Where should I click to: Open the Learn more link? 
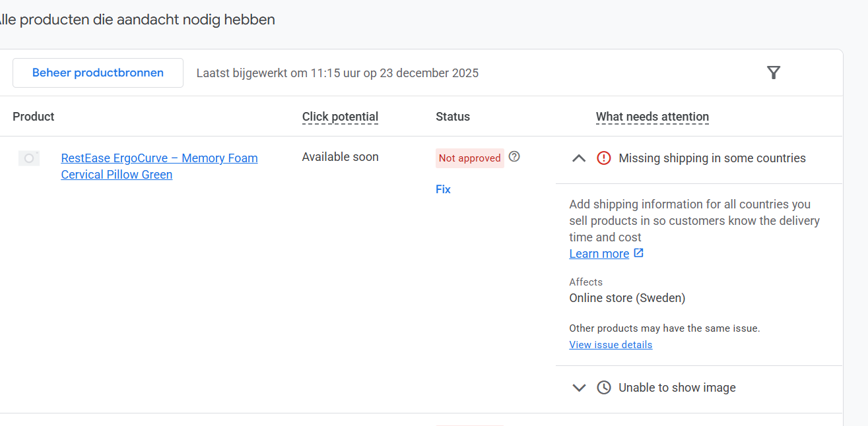599,254
